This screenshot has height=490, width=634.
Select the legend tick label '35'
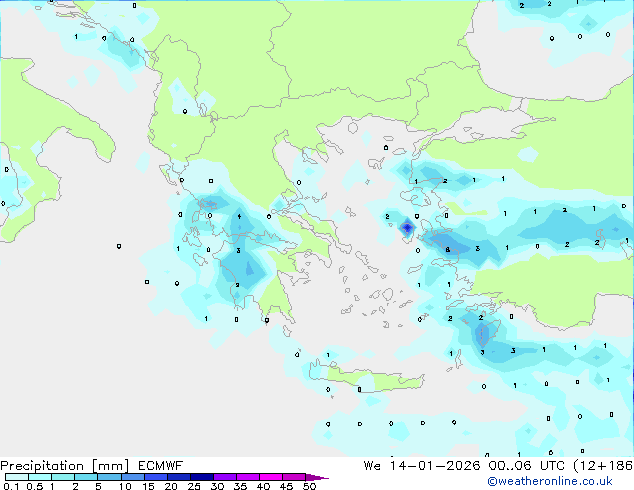point(240,486)
